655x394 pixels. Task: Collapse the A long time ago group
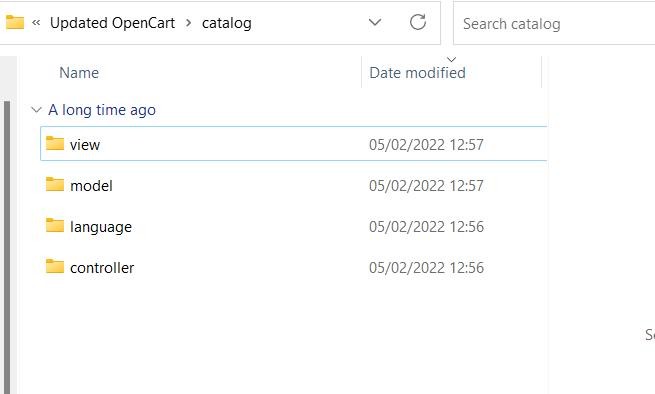tap(36, 110)
